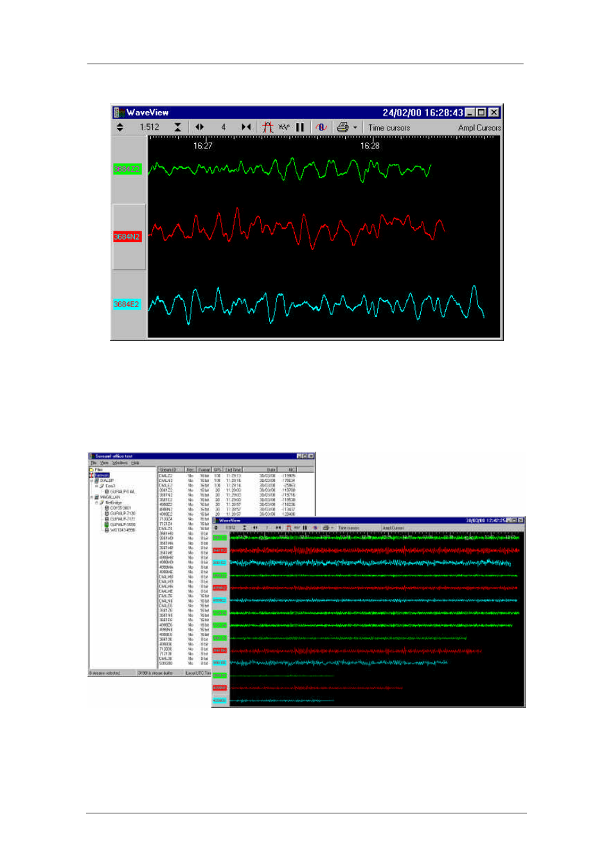Select the highlighted Network tree node
The image size is (613, 868).
pos(102,475)
